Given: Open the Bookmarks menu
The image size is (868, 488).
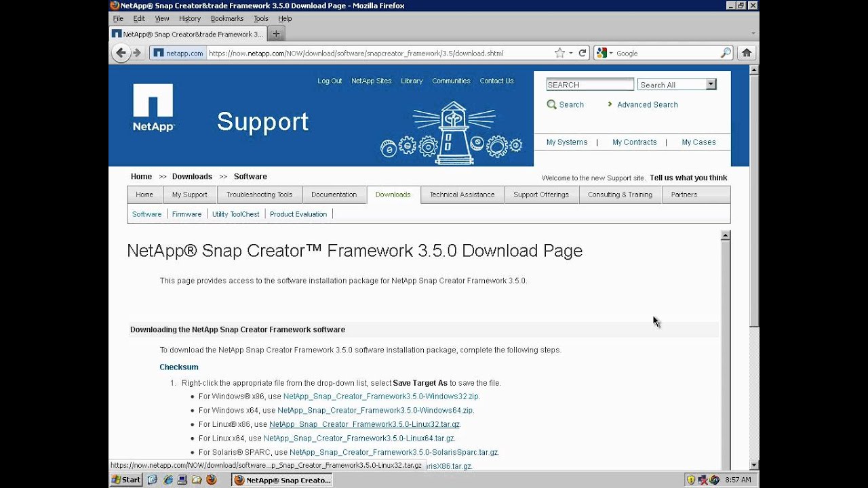Looking at the screenshot, I should tap(227, 19).
